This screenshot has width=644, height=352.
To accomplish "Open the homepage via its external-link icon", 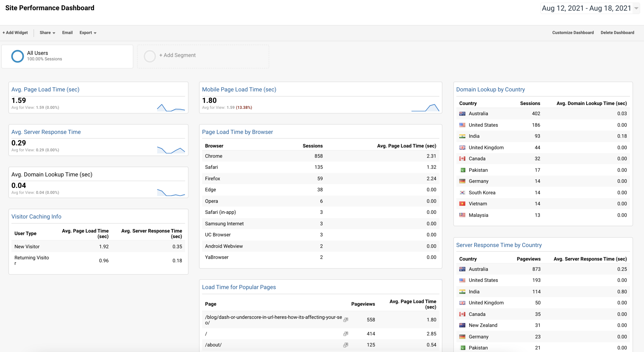I will pos(346,333).
